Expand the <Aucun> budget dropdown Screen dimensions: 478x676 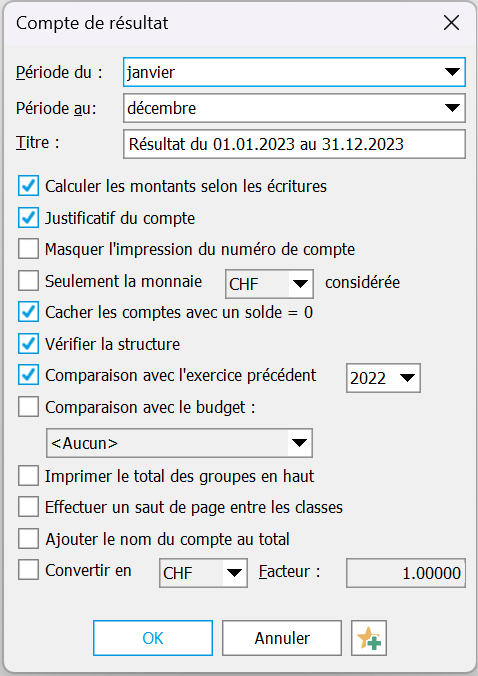coord(179,443)
